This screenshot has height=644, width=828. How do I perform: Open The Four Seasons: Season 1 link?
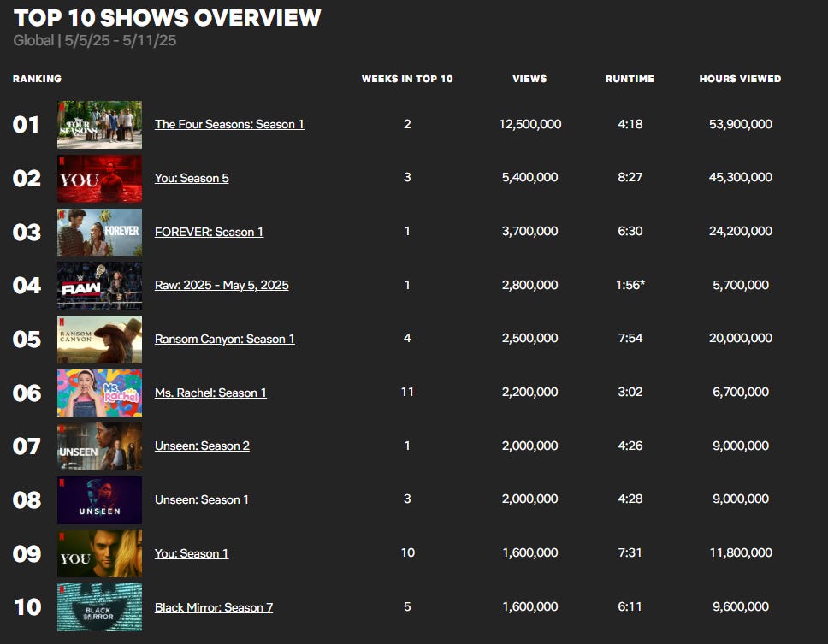pos(229,124)
